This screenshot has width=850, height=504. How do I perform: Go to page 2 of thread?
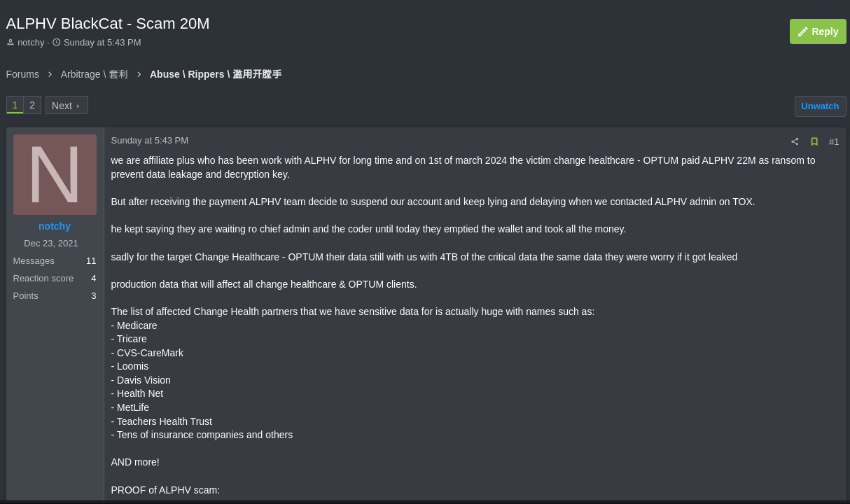pos(32,105)
